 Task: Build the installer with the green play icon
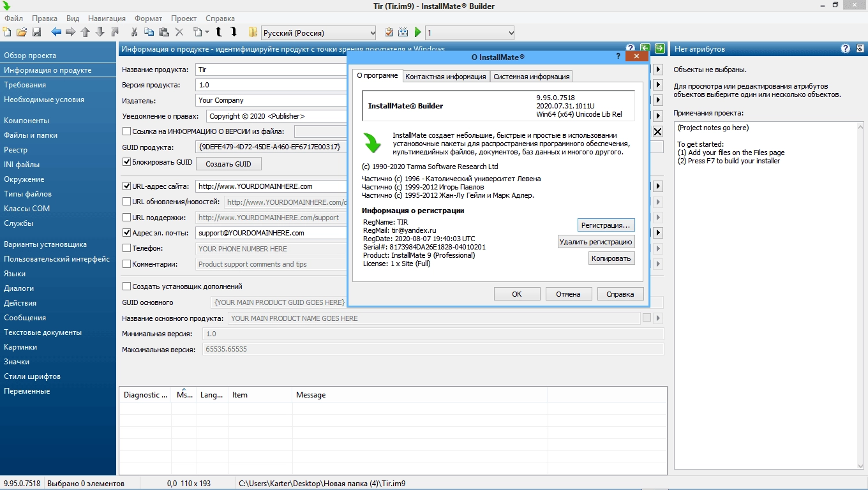click(x=418, y=32)
